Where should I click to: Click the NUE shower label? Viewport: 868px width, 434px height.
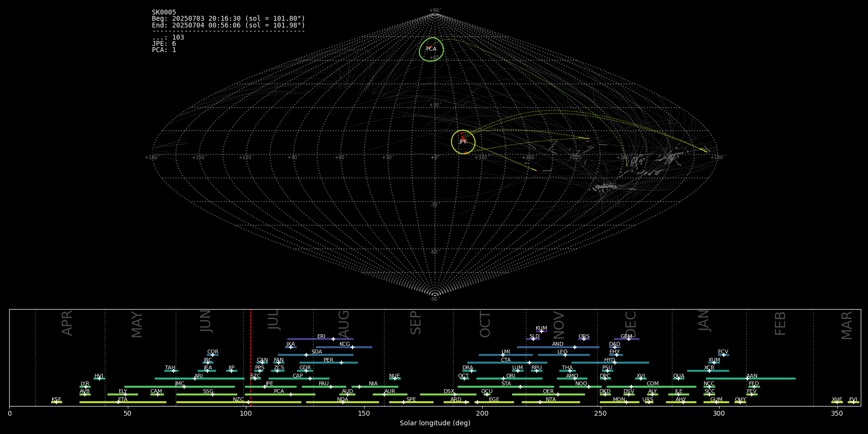coord(394,376)
